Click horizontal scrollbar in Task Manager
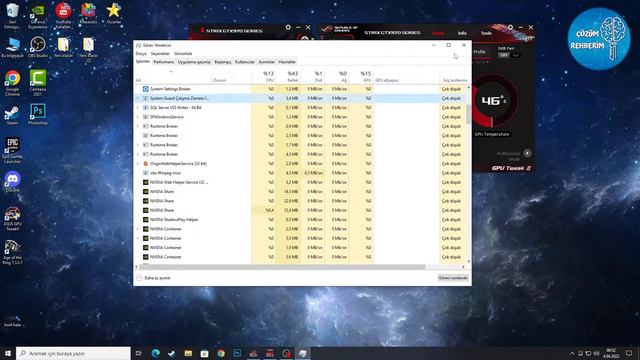Viewport: 640px width, 360px height. click(282, 267)
